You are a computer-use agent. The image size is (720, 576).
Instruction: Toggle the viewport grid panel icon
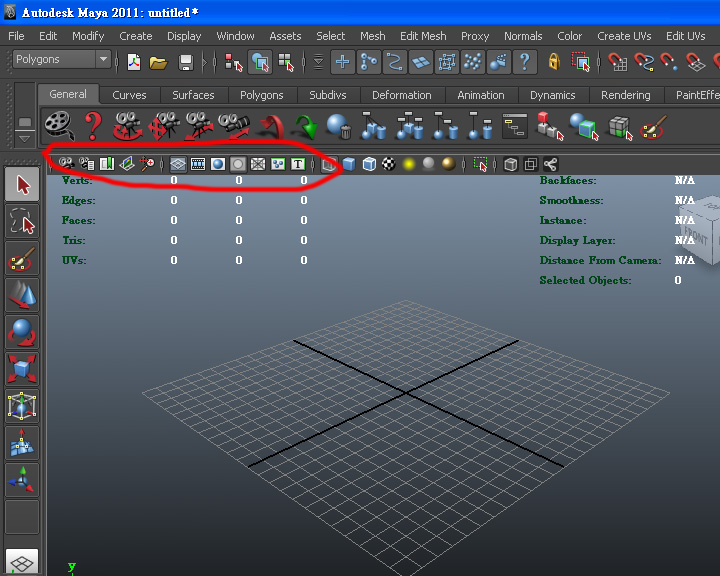tap(178, 164)
